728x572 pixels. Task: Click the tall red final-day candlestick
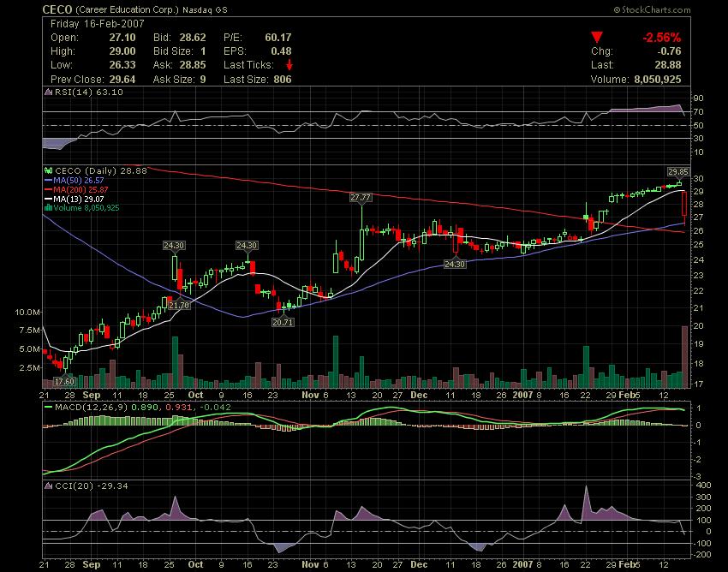tap(684, 205)
